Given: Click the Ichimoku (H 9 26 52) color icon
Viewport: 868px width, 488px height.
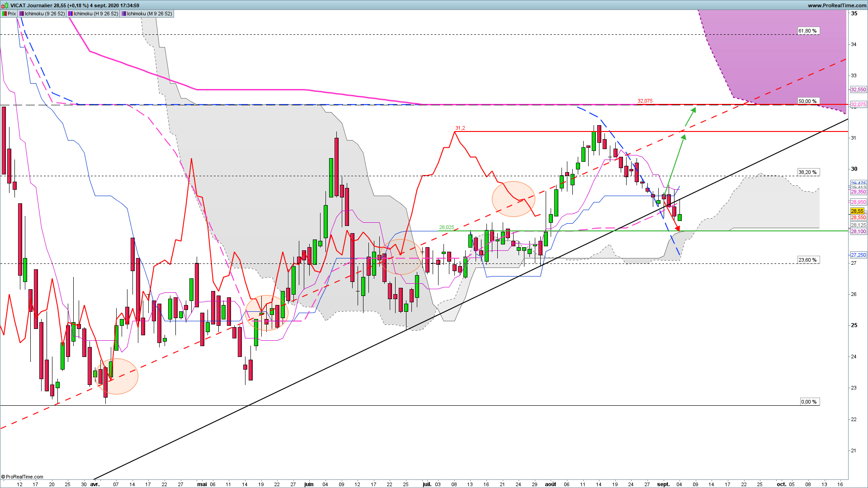Looking at the screenshot, I should point(71,14).
